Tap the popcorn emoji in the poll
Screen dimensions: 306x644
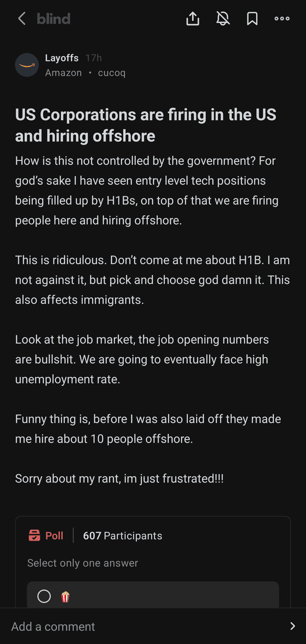65,597
